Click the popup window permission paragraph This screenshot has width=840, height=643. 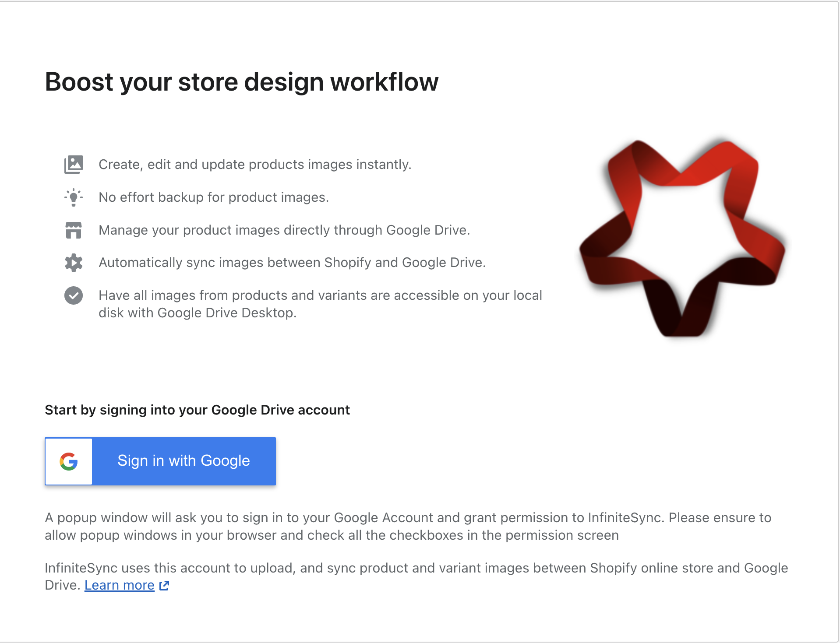pos(407,527)
